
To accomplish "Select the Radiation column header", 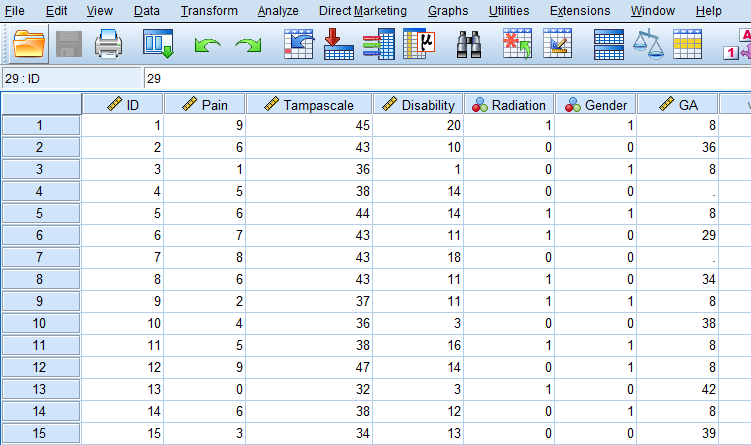I will pyautogui.click(x=510, y=104).
